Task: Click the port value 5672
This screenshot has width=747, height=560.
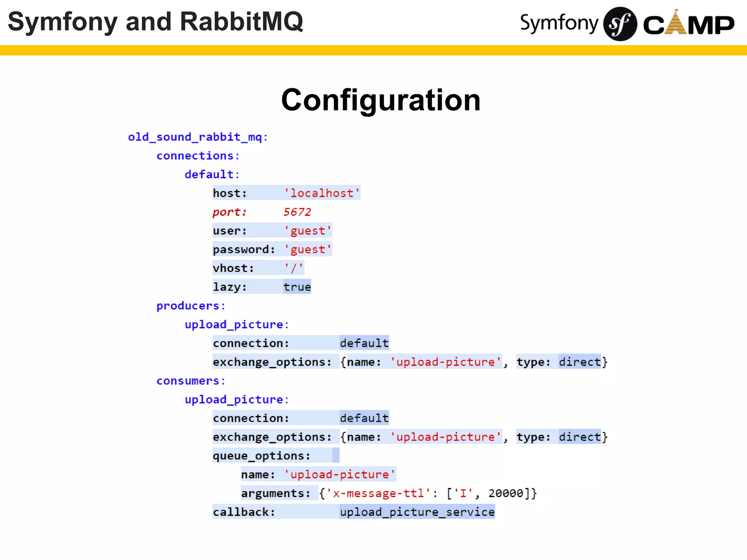Action: click(297, 212)
